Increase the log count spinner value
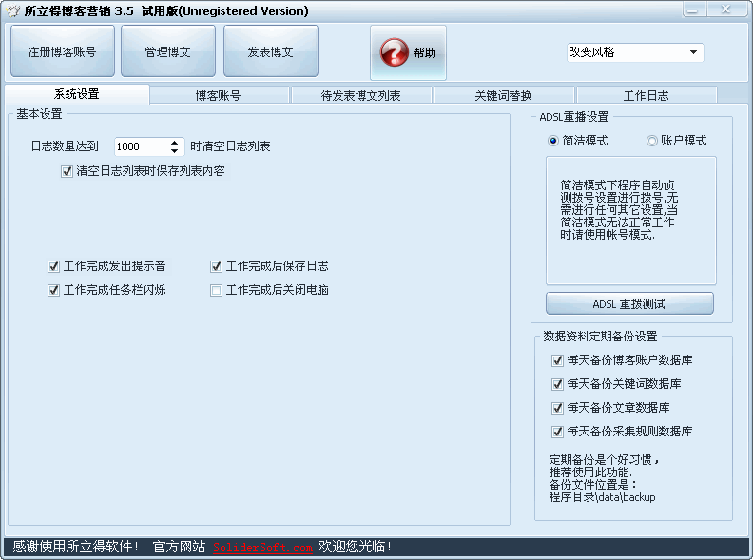Image resolution: width=753 pixels, height=560 pixels. (174, 143)
